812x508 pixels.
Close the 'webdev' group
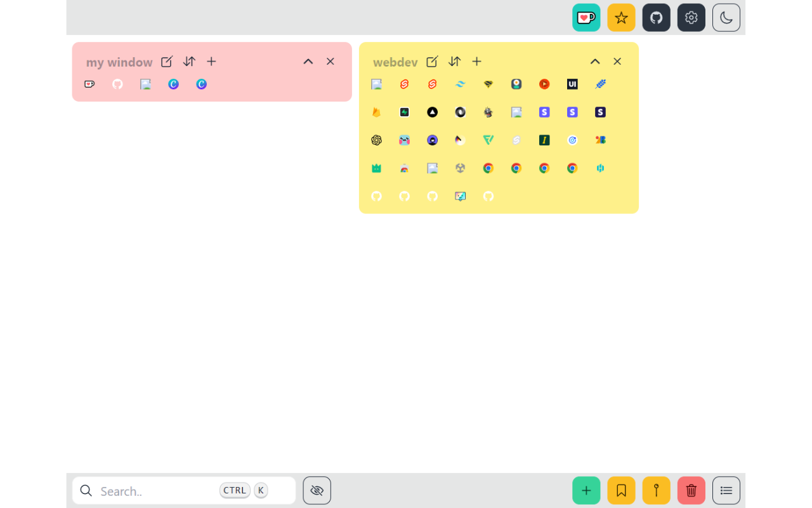[x=617, y=62]
